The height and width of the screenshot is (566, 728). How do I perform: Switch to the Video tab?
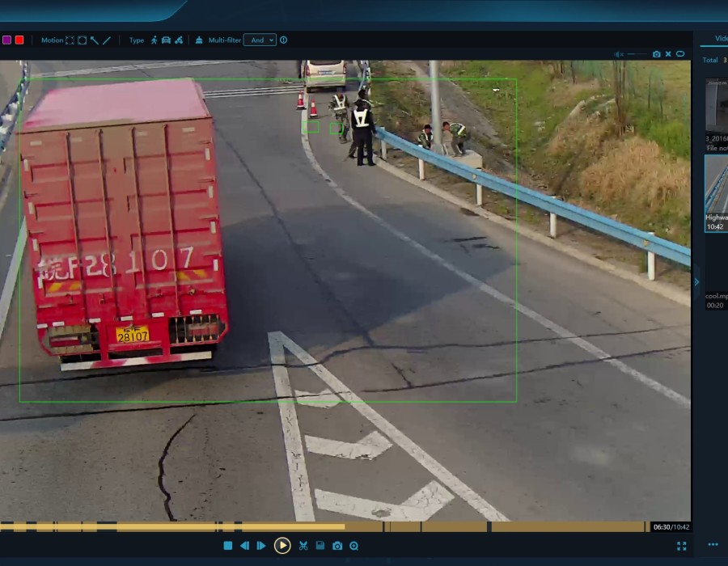[x=720, y=39]
